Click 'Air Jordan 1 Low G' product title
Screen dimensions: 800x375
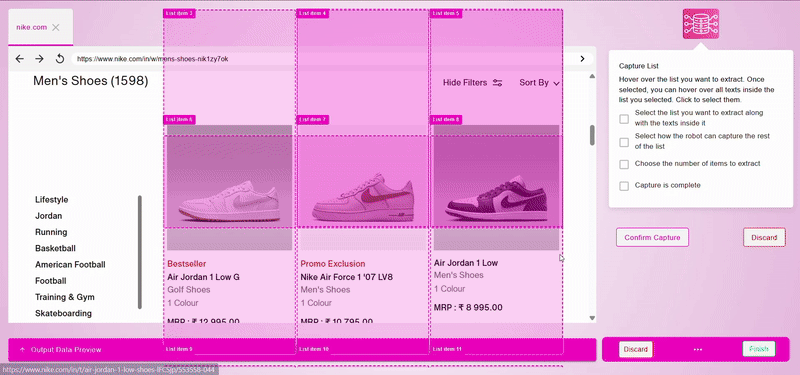[203, 277]
